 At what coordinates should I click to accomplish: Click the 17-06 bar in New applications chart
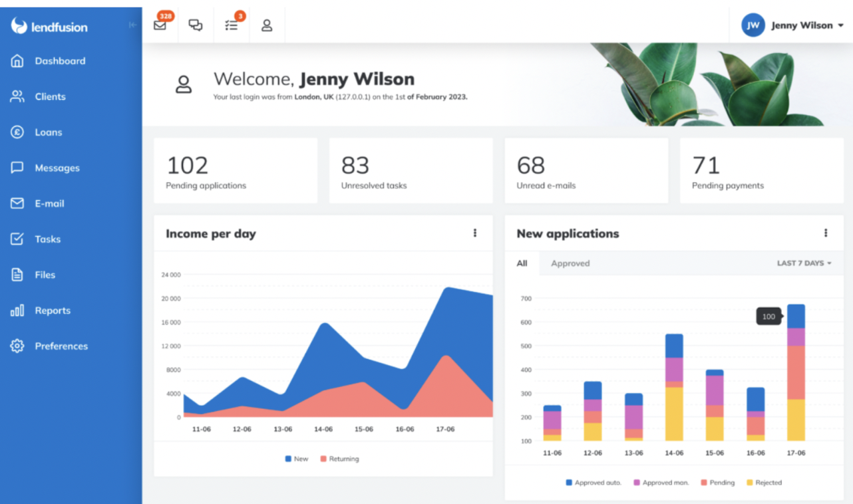point(796,372)
